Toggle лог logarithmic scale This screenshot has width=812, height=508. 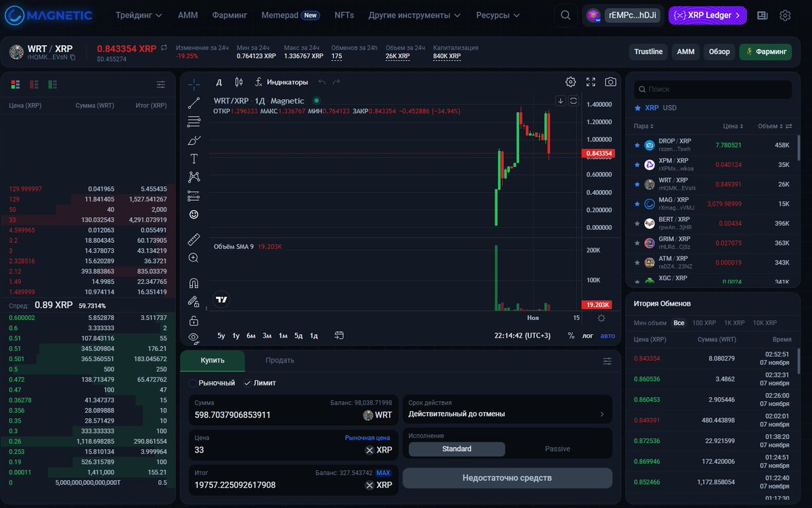pos(588,336)
